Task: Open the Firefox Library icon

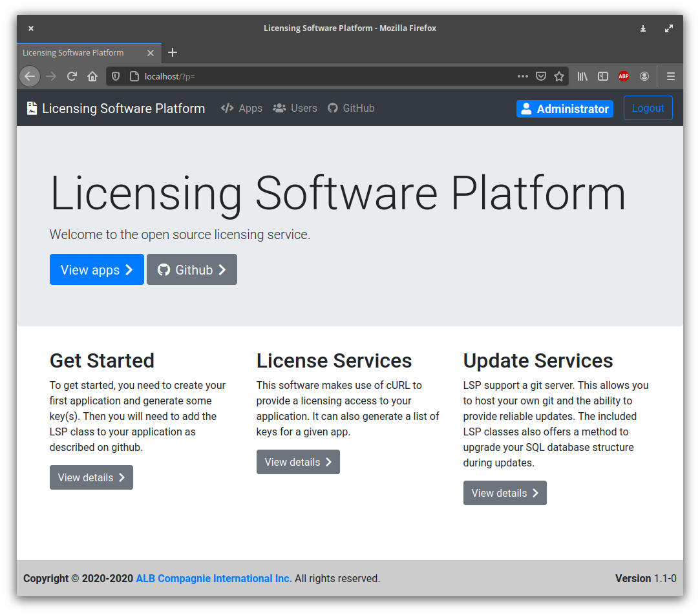Action: click(x=582, y=76)
